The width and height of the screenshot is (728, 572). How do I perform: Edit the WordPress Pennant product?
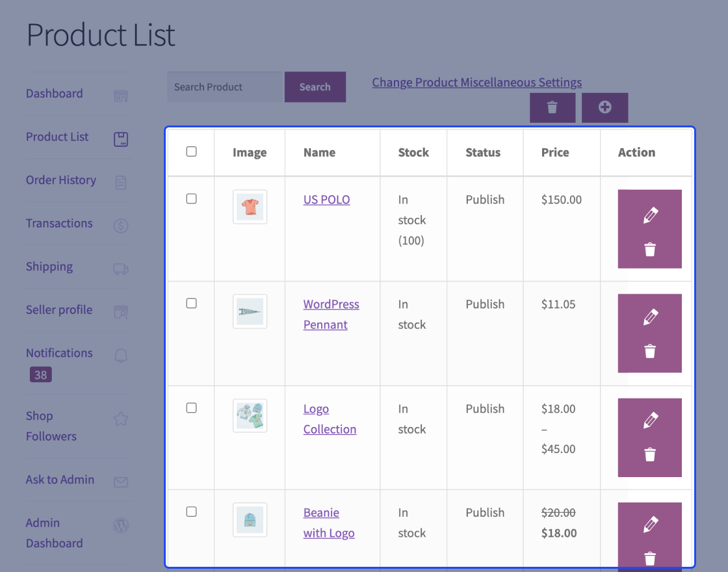[x=650, y=317]
